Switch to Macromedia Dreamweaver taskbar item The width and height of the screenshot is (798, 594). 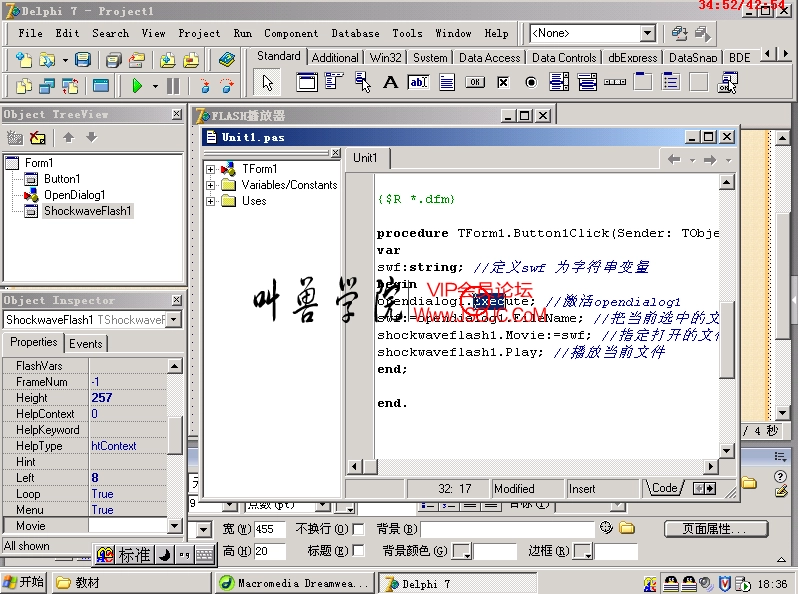(294, 583)
